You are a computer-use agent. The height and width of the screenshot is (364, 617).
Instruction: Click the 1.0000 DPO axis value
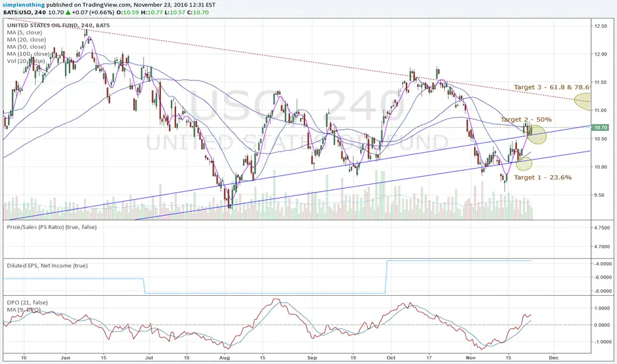pyautogui.click(x=603, y=308)
